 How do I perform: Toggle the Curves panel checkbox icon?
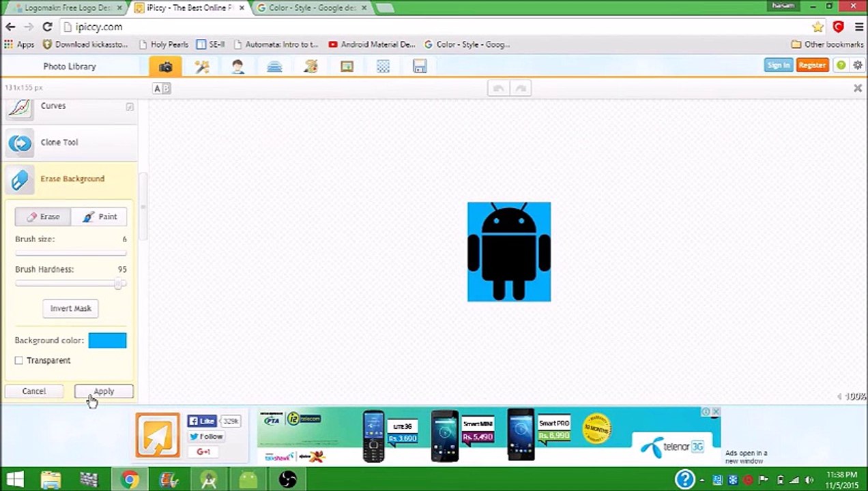(130, 107)
